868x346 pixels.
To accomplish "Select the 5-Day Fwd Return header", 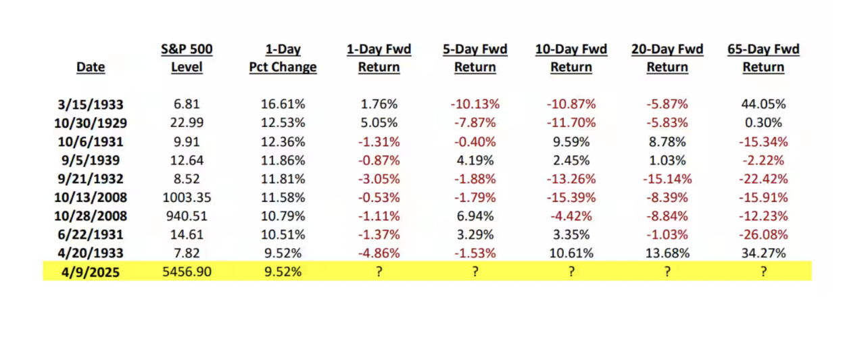I will (475, 58).
